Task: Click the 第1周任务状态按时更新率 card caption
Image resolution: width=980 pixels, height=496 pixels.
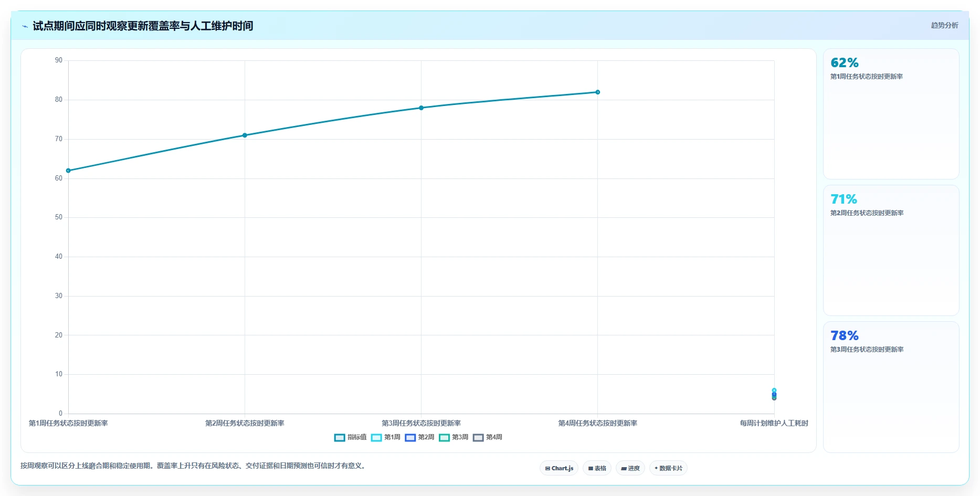Action: [x=867, y=77]
